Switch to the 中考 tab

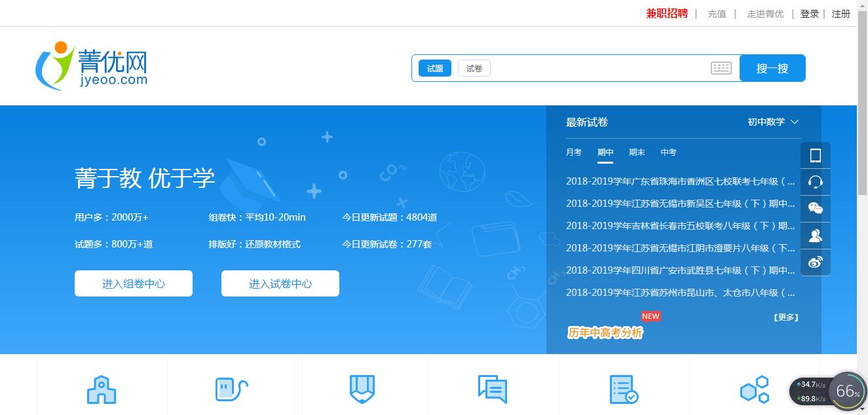(x=668, y=152)
